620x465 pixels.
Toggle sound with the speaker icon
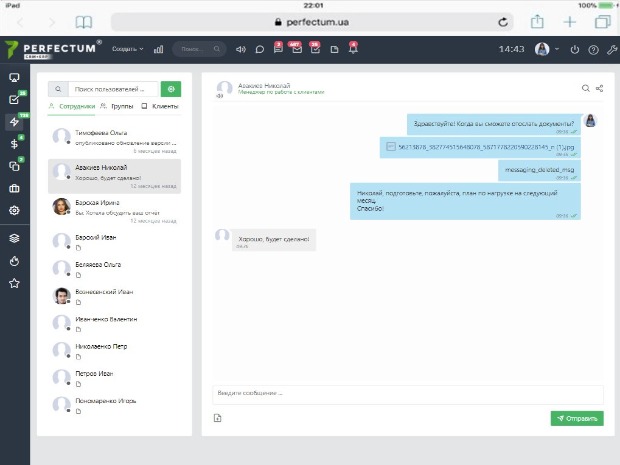240,49
